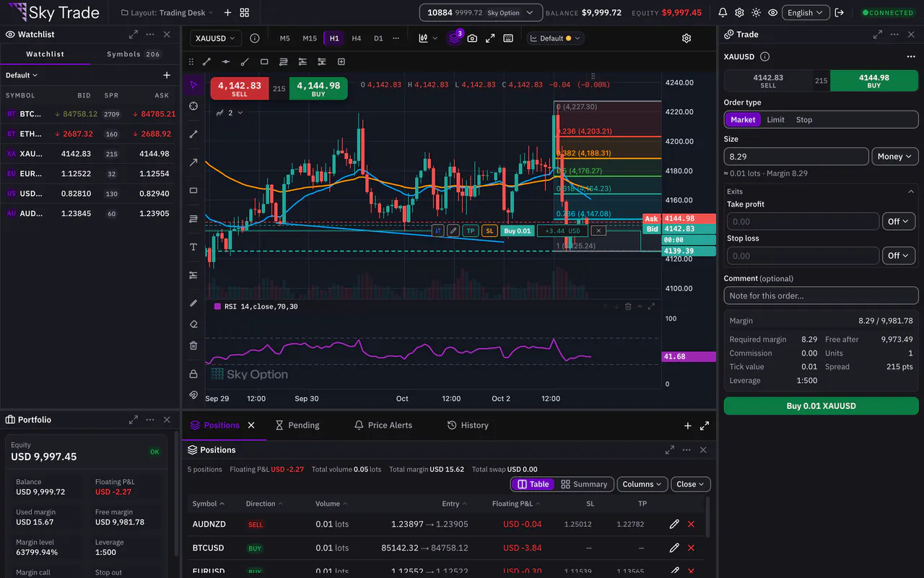Expand the chart to fullscreen
Screen dimensions: 924x578
(490, 38)
